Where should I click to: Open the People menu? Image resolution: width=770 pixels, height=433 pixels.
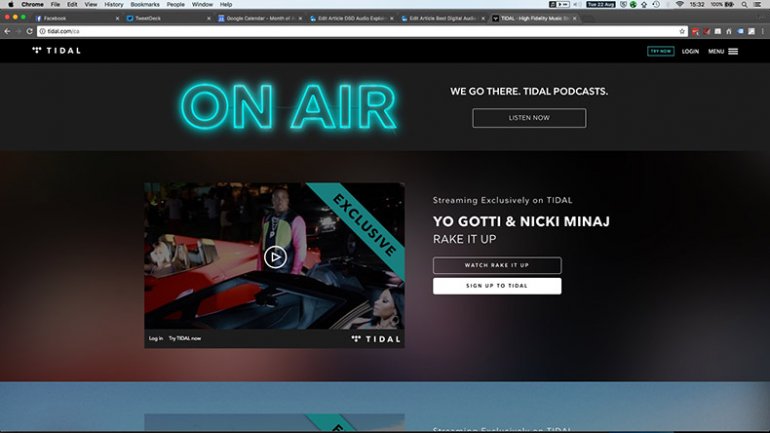(175, 4)
